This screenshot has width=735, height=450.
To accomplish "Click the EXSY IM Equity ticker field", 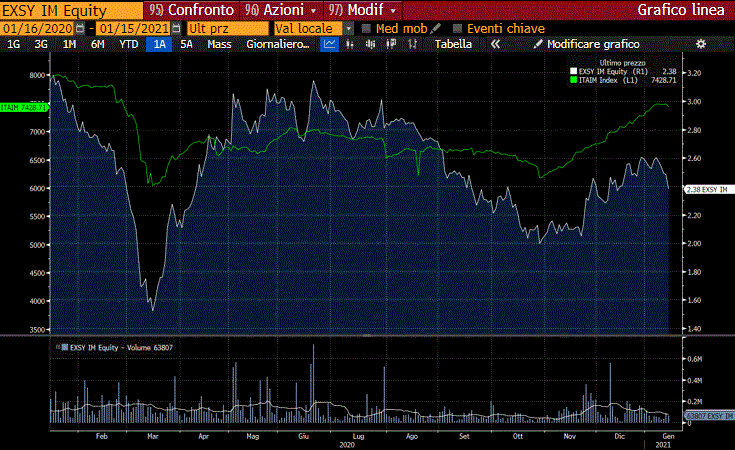I will click(x=72, y=10).
